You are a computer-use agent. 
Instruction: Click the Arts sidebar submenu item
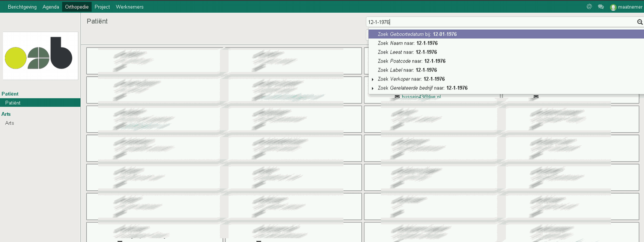pyautogui.click(x=9, y=123)
